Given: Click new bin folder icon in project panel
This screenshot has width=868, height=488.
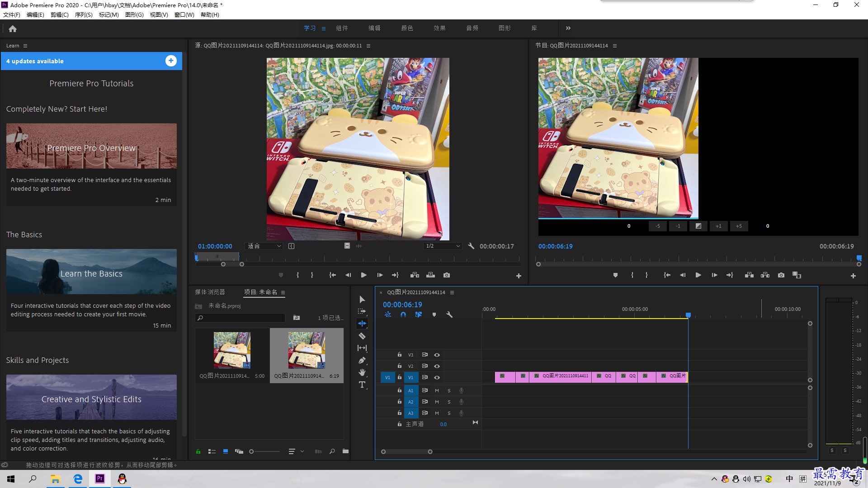Looking at the screenshot, I should coord(345,451).
